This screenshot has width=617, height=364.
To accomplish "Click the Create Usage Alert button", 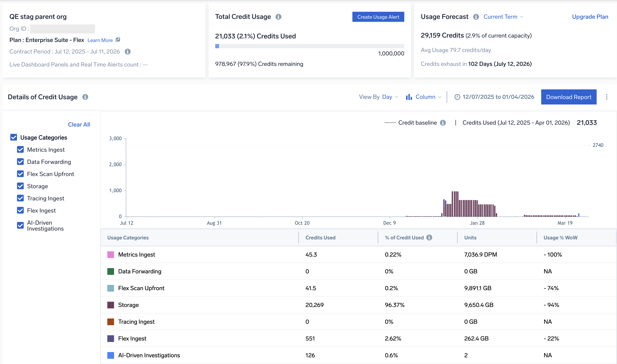I will (378, 17).
